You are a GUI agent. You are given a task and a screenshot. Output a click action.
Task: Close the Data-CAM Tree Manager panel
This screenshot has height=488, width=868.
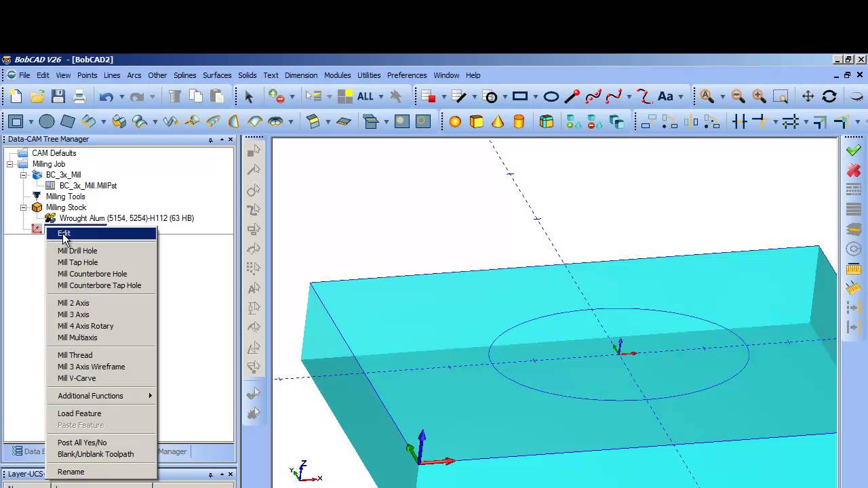(230, 140)
